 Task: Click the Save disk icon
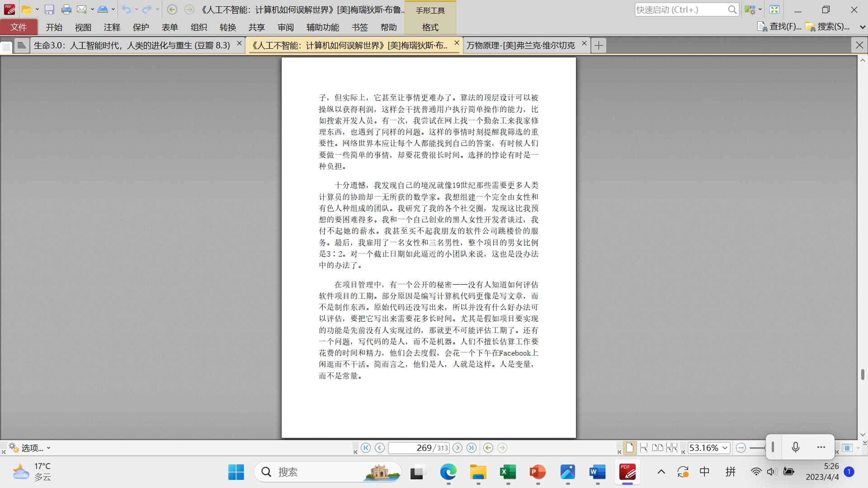point(49,9)
